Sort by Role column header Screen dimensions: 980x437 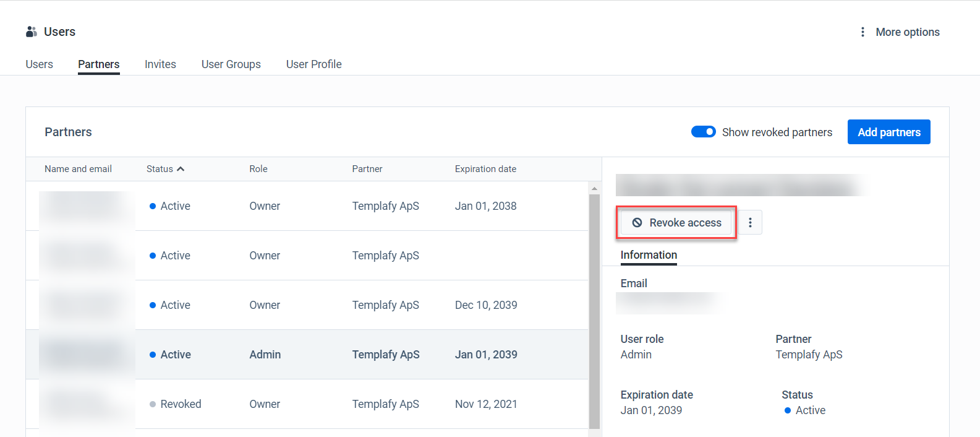point(258,169)
